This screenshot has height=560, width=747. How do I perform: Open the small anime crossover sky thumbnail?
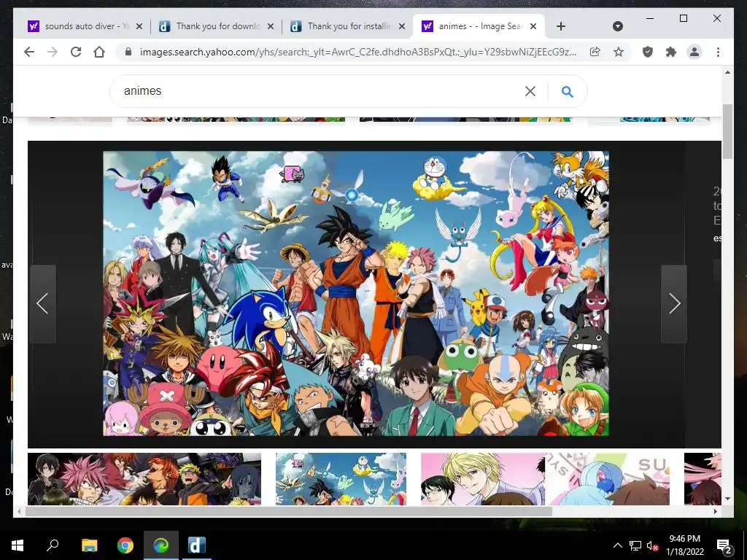pyautogui.click(x=341, y=478)
